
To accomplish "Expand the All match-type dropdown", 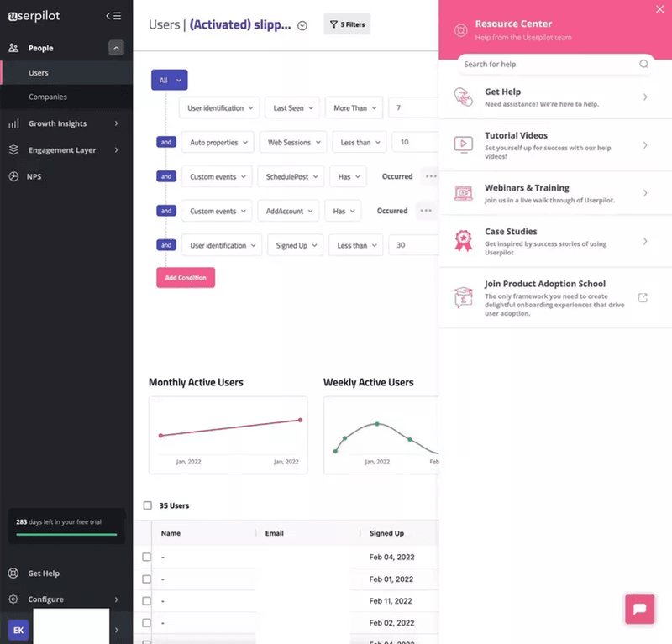I will click(x=169, y=81).
